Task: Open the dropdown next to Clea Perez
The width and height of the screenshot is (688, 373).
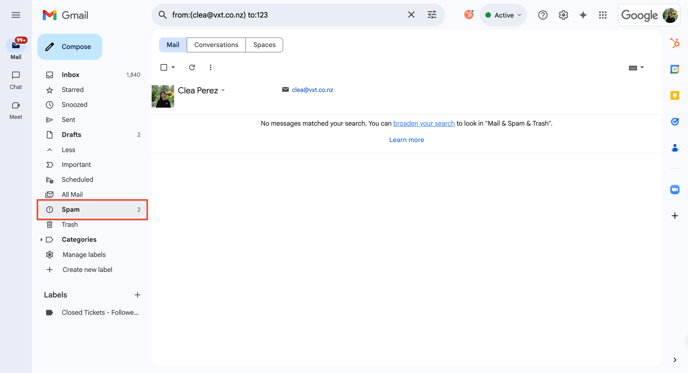Action: click(223, 90)
